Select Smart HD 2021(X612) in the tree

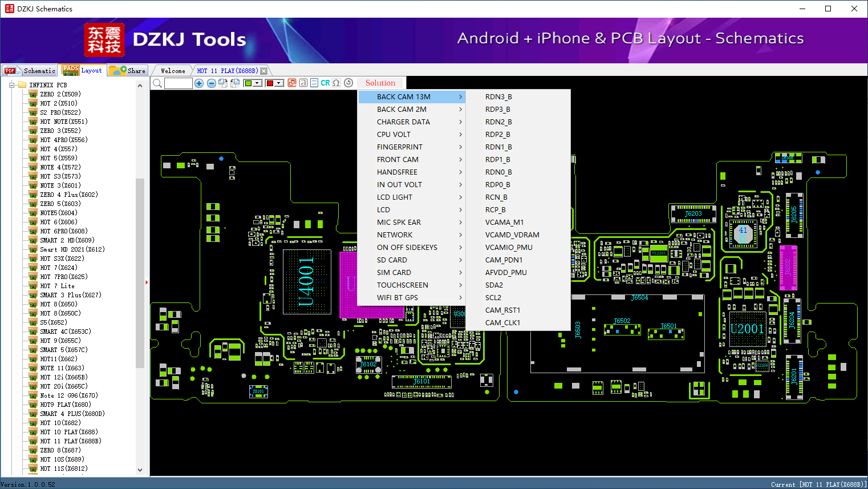point(72,249)
